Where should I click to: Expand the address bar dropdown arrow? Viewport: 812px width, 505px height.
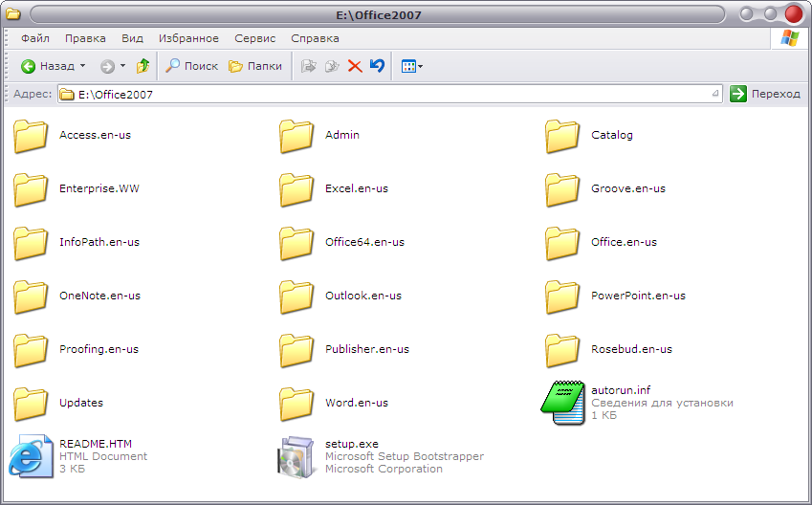pos(716,94)
